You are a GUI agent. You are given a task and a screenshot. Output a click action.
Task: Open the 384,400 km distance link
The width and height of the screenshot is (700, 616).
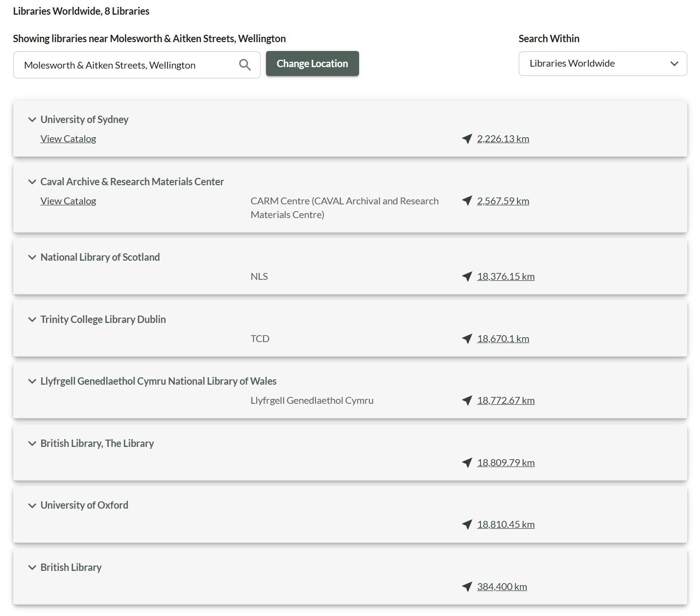(502, 587)
